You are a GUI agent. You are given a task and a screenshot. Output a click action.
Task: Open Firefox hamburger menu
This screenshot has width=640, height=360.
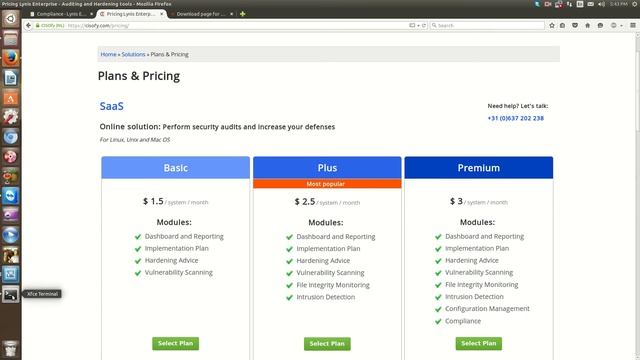(633, 25)
